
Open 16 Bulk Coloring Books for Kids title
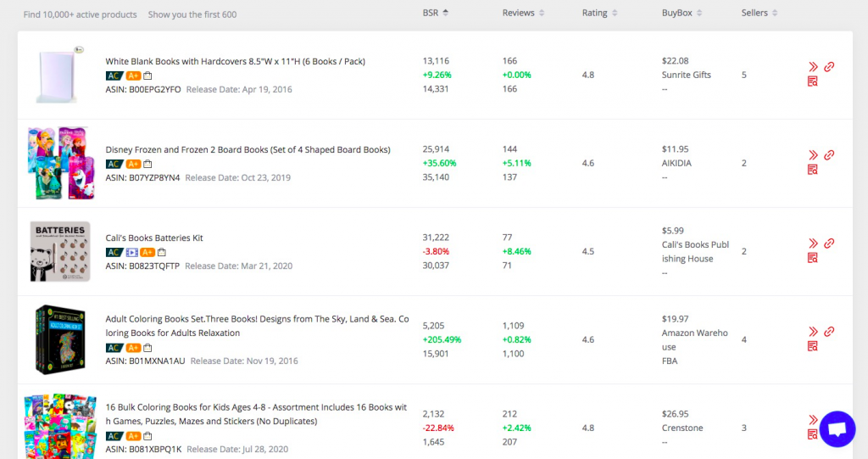256,414
